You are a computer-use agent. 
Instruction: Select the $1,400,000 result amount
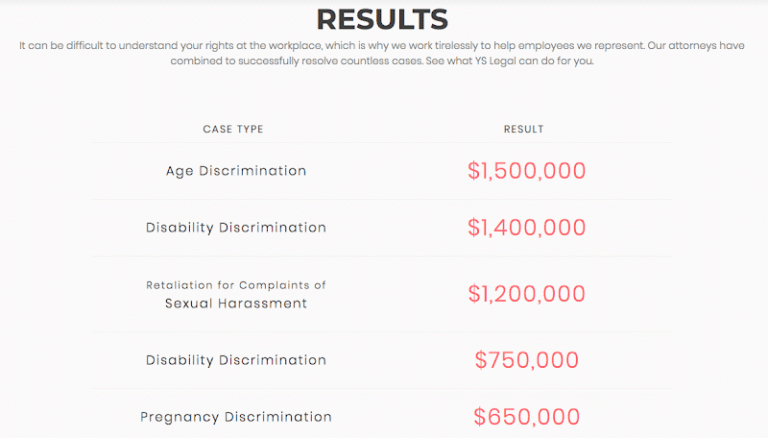[526, 228]
